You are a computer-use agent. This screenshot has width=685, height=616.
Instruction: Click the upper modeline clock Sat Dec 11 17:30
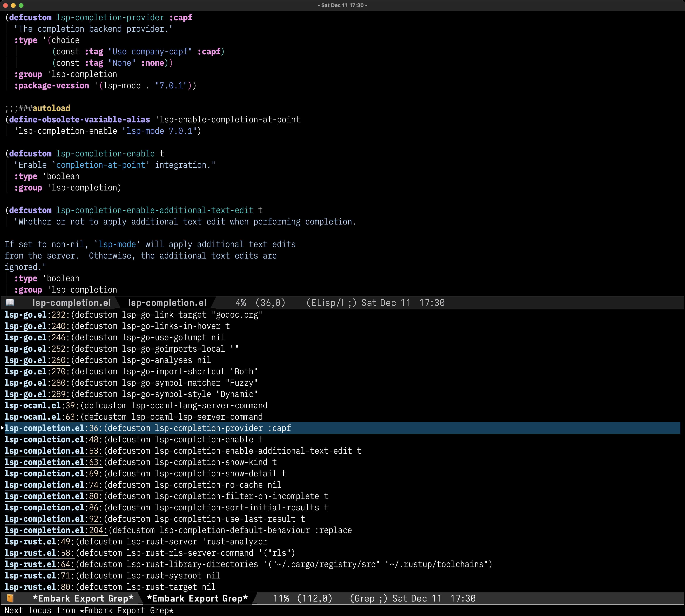(403, 303)
